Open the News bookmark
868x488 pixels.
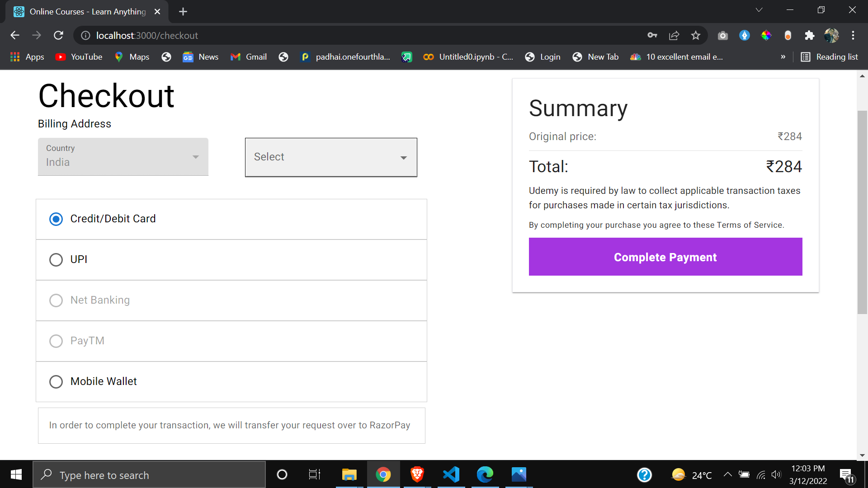201,57
